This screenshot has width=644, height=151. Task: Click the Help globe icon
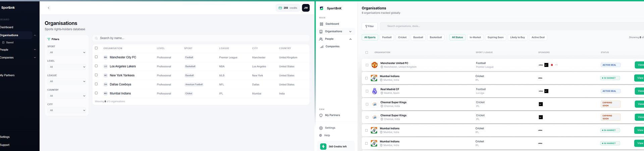(x=321, y=136)
